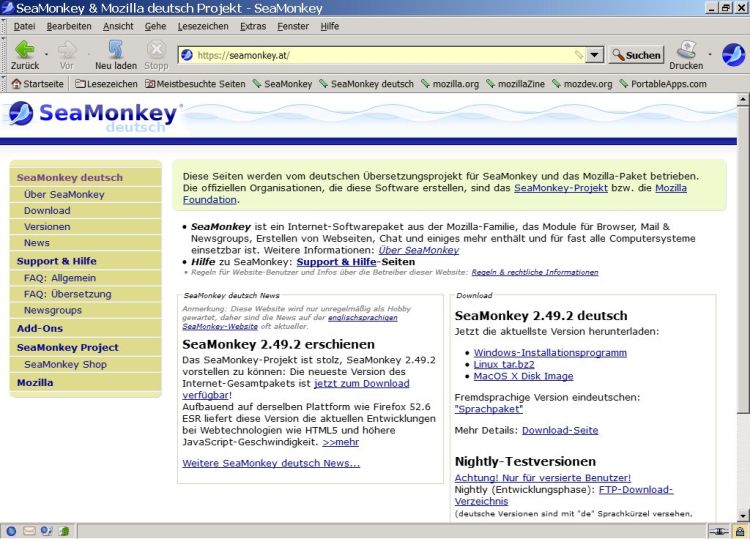Image resolution: width=750 pixels, height=539 pixels.
Task: Open the SeaMonkey bookmark on the bookmarks bar
Action: pyautogui.click(x=282, y=84)
